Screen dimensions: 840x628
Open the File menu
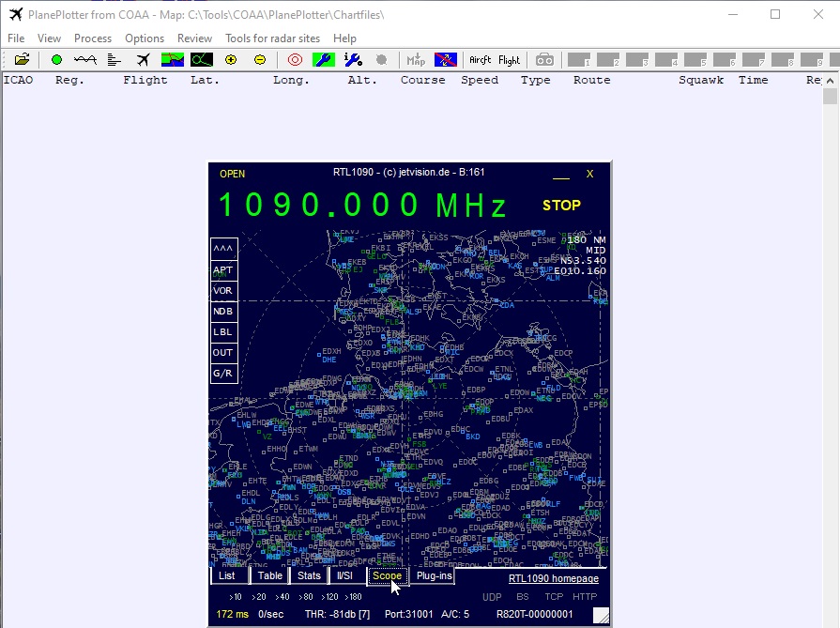click(16, 38)
